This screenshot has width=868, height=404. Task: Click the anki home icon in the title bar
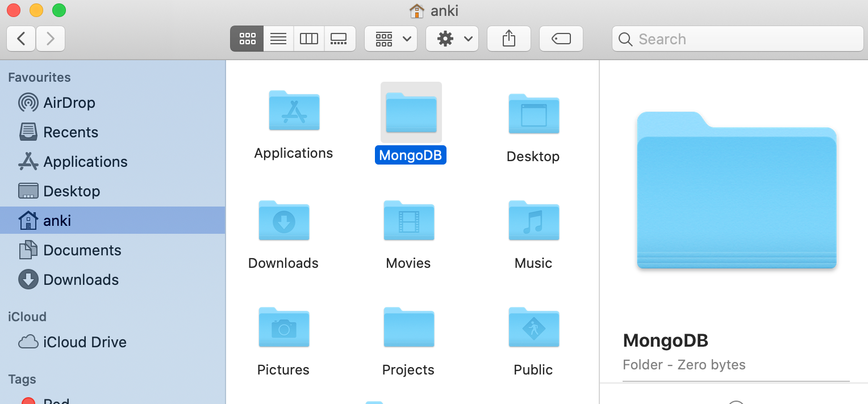tap(416, 11)
